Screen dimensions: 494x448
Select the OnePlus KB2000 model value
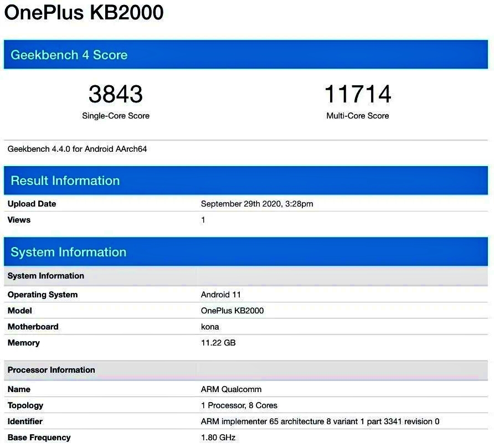pos(232,311)
